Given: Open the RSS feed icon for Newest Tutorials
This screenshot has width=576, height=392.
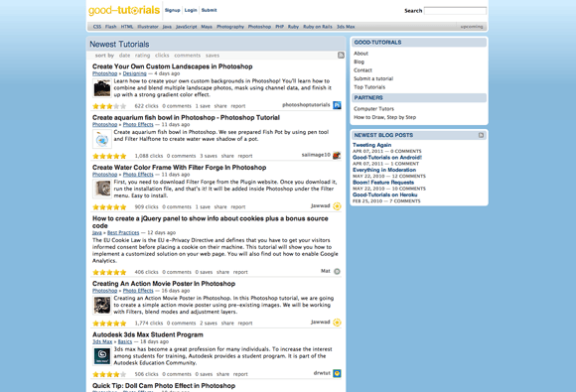Looking at the screenshot, I should (341, 55).
